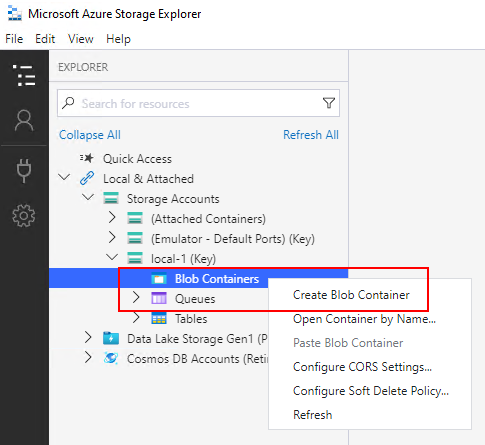Select the (Attached Containers) label
Image resolution: width=485 pixels, height=445 pixels.
coord(208,219)
